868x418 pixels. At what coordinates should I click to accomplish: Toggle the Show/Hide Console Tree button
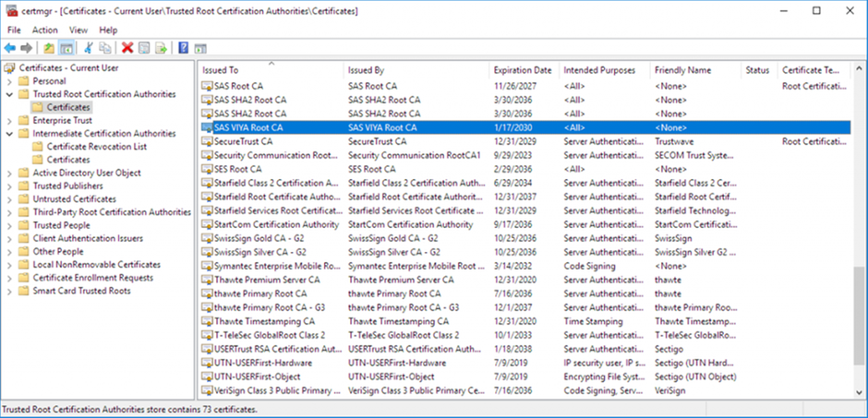pyautogui.click(x=66, y=47)
